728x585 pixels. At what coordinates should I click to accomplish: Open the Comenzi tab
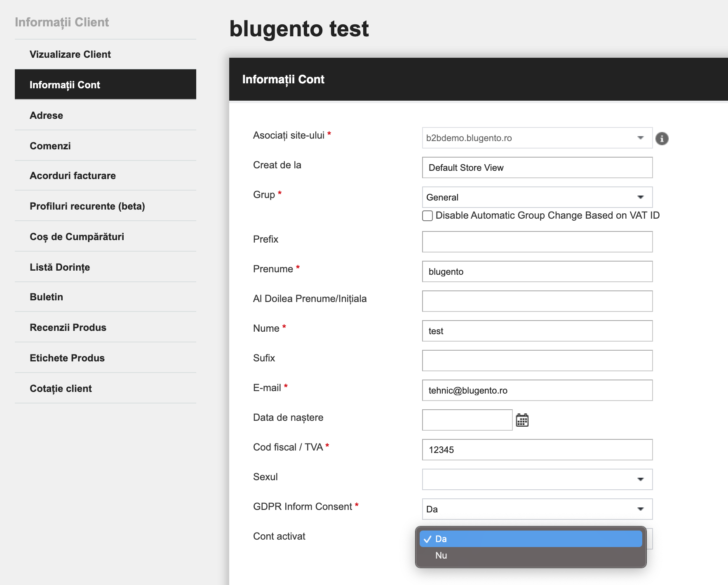106,146
